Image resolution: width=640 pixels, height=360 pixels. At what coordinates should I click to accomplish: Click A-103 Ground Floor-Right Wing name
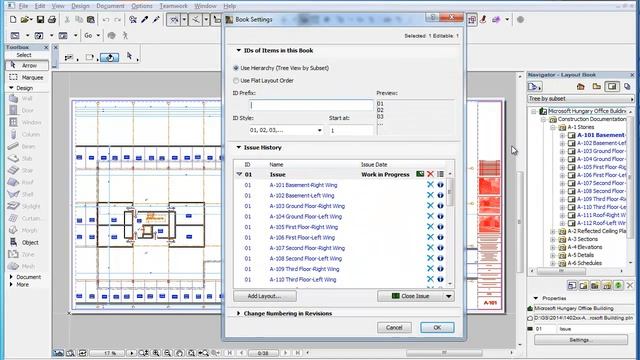click(x=307, y=206)
